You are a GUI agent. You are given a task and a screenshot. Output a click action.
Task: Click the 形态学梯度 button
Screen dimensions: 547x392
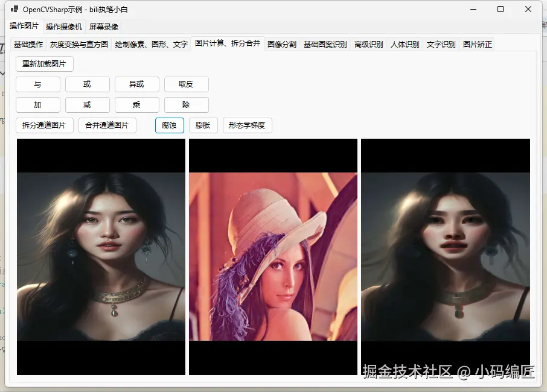click(x=247, y=125)
